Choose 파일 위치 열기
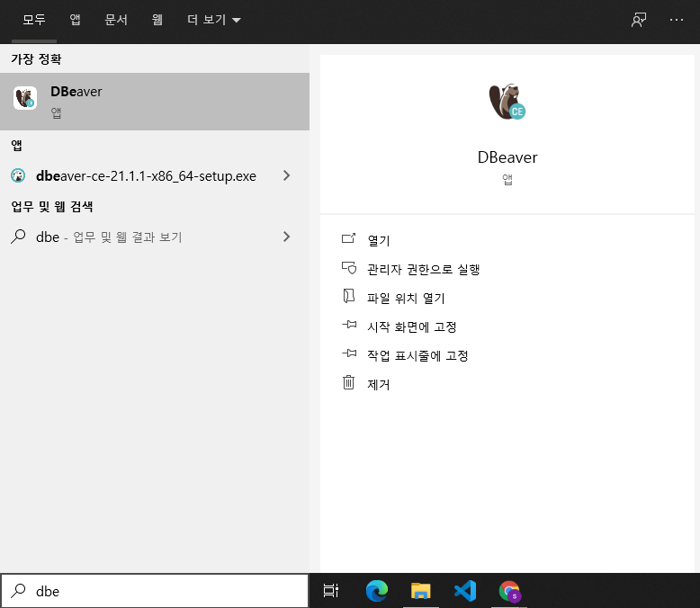The width and height of the screenshot is (700, 608). pyautogui.click(x=406, y=298)
